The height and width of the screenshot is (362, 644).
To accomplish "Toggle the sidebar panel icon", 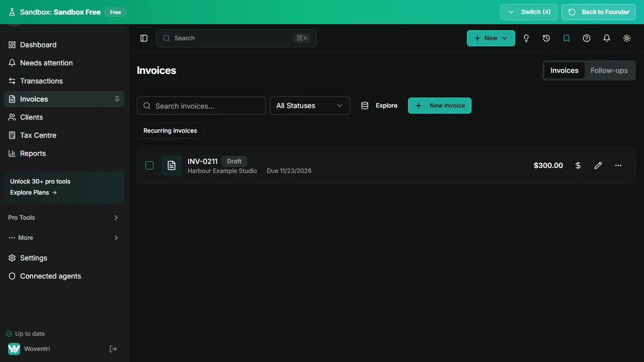I will coord(144,38).
